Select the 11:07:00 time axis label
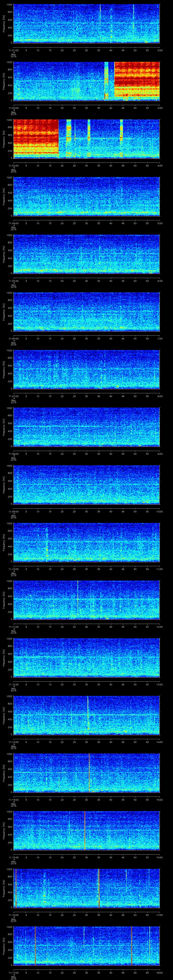 click(14, 396)
